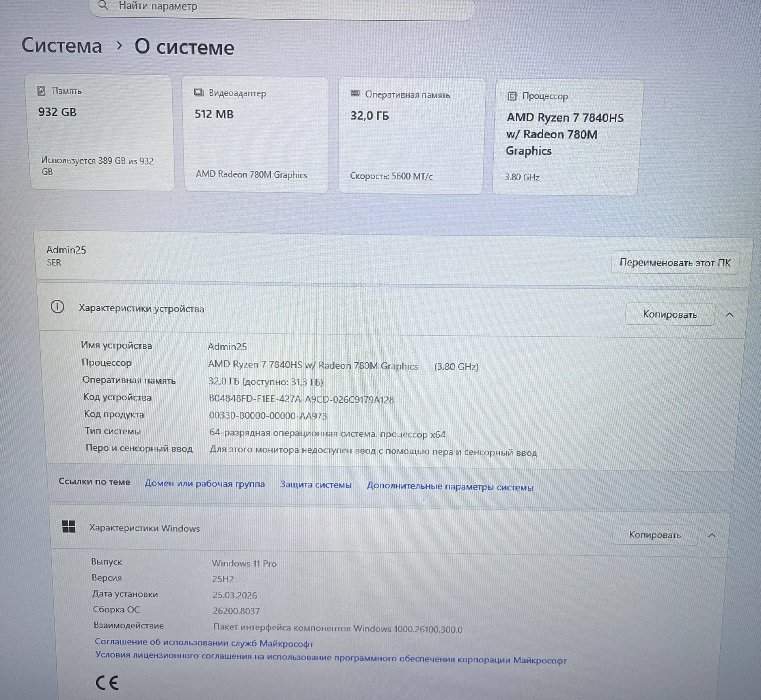Screen dimensions: 761x700
Task: Select the Перо и сенсорный ввод value
Action: 373,451
